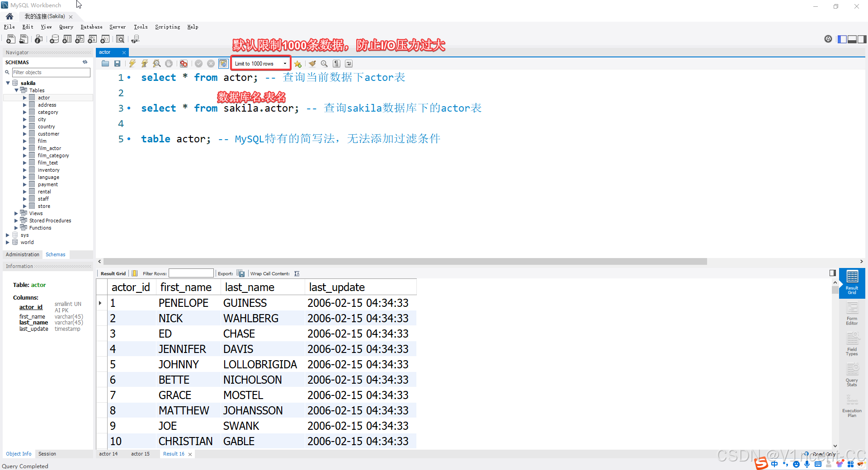This screenshot has width=868, height=470.
Task: Beautify the SQL with the broom
Action: click(x=312, y=64)
